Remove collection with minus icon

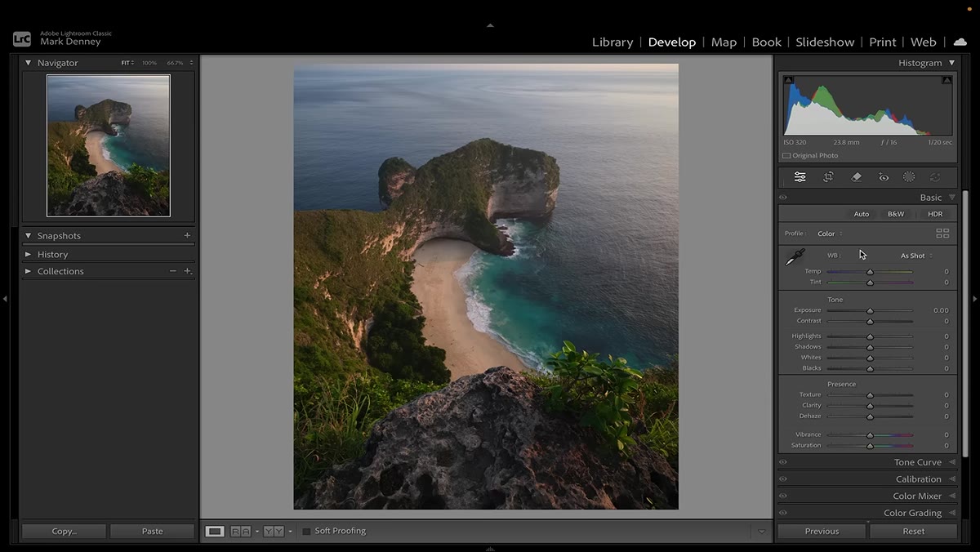pyautogui.click(x=172, y=271)
